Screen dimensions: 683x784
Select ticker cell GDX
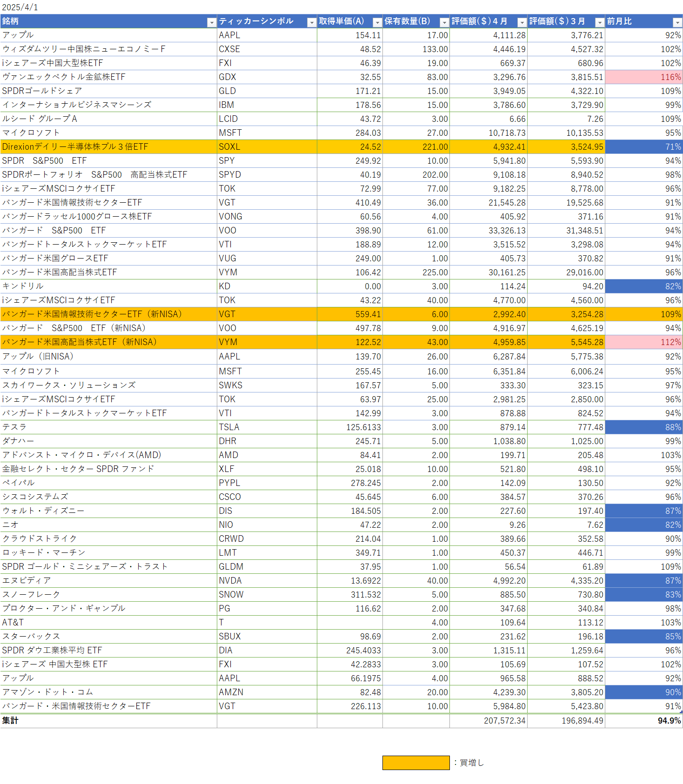pyautogui.click(x=267, y=77)
